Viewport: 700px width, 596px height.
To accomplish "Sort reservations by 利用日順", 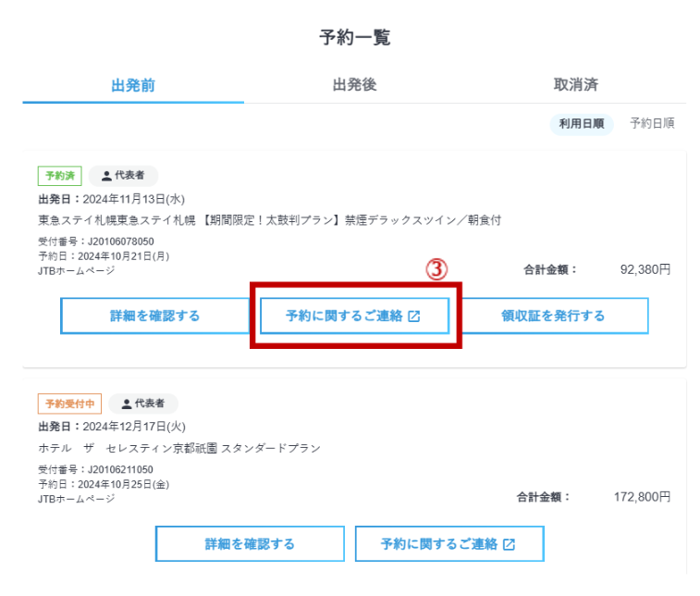I will tap(582, 123).
